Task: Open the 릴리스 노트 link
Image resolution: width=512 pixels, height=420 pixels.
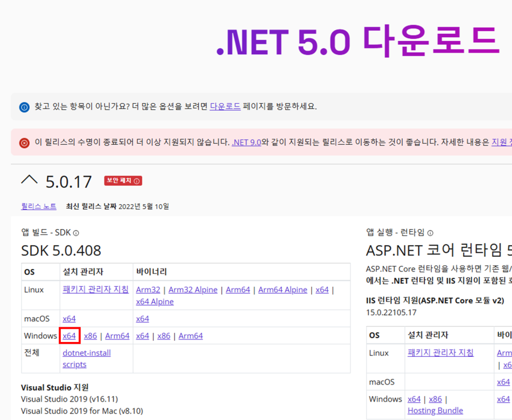Action: click(x=39, y=206)
